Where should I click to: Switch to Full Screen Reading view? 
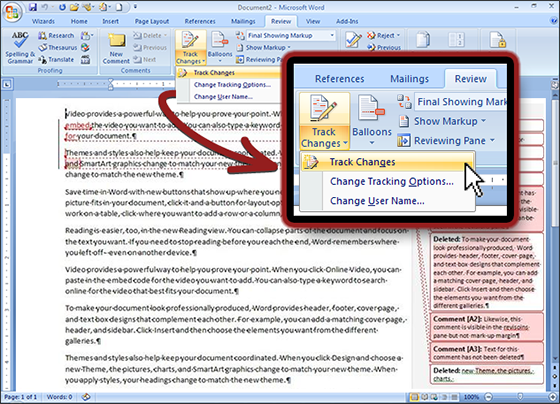tap(424, 397)
